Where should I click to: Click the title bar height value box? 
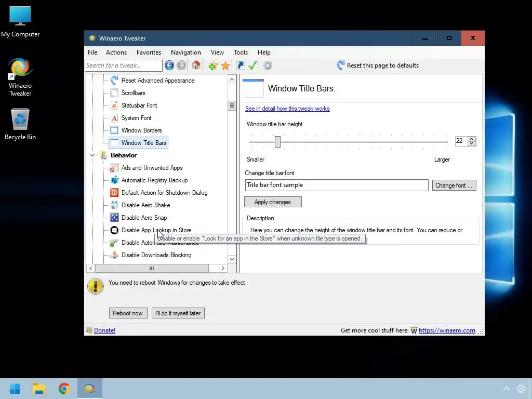click(x=461, y=141)
